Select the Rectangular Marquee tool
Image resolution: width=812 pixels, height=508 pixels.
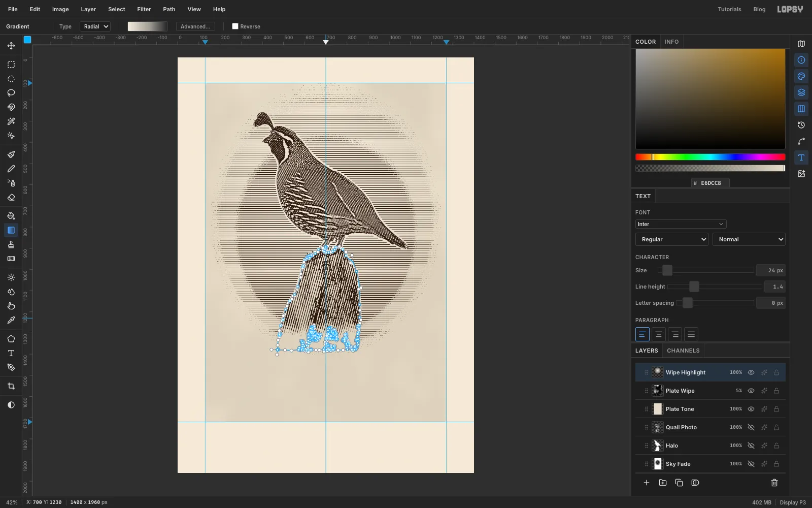pos(11,65)
